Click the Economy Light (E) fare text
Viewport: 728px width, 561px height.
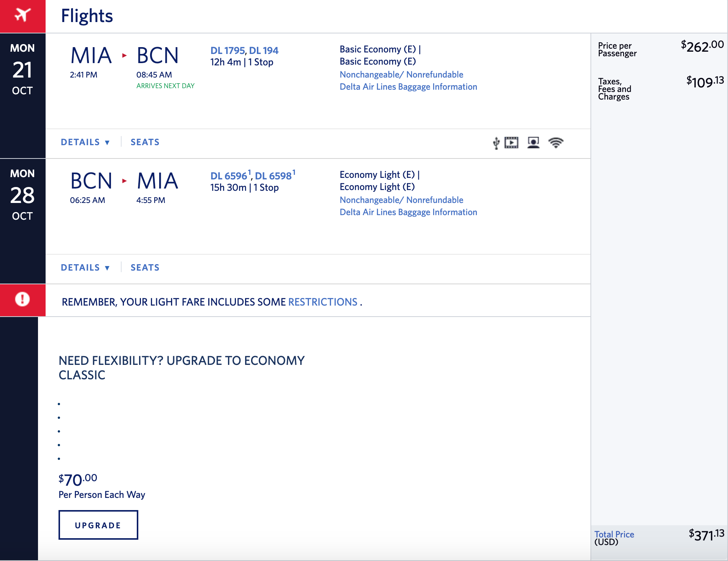(x=380, y=181)
